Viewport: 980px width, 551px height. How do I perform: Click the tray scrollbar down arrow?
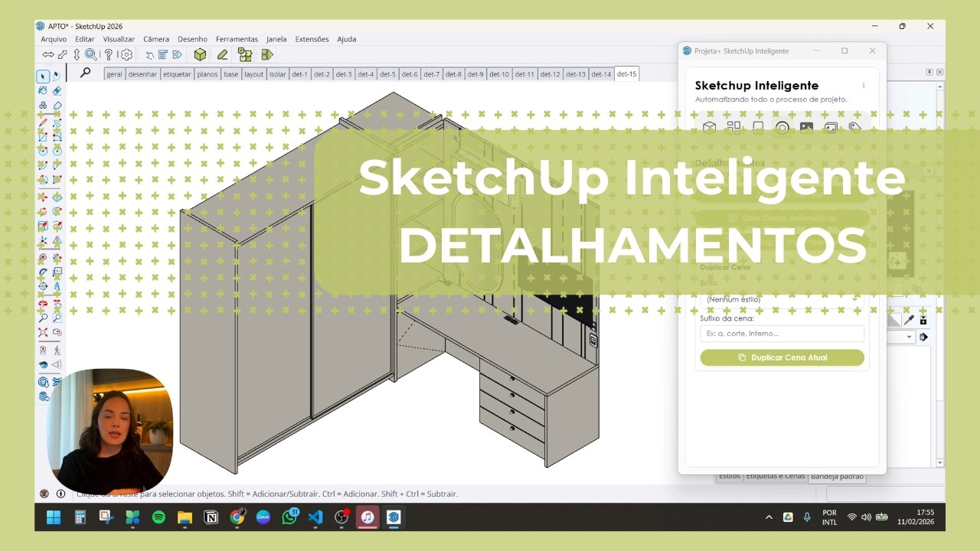[x=940, y=463]
